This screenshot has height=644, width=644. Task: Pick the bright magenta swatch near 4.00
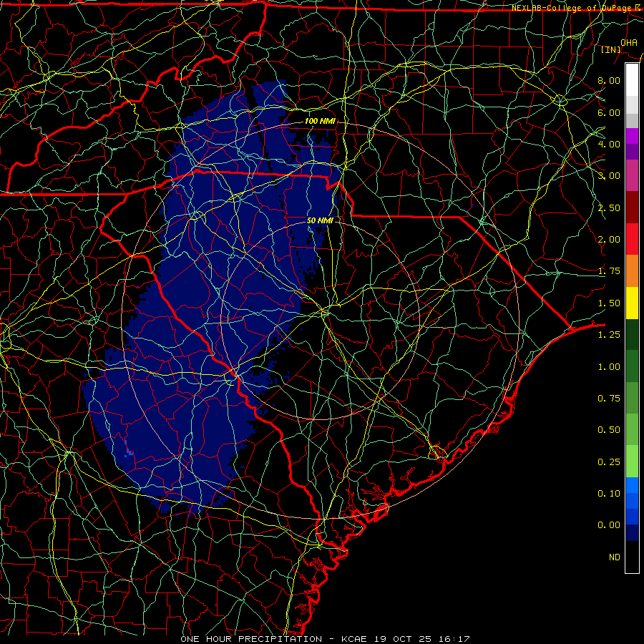coord(632,136)
